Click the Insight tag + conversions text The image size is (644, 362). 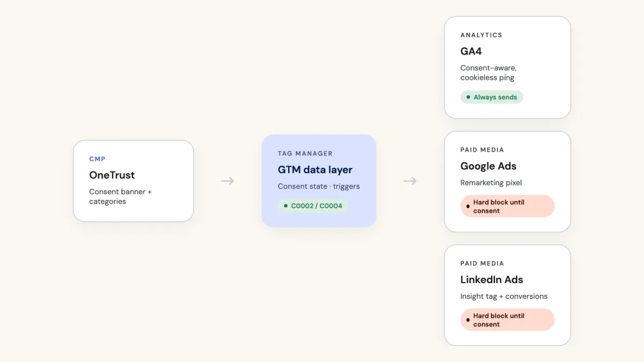[504, 297]
